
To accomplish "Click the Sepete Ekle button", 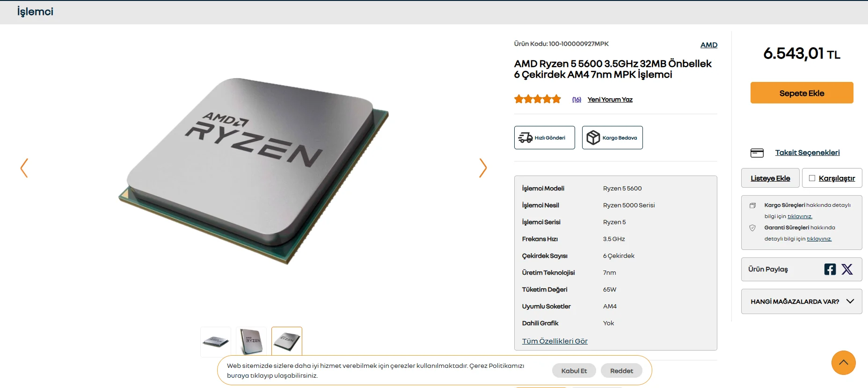I will click(x=802, y=93).
